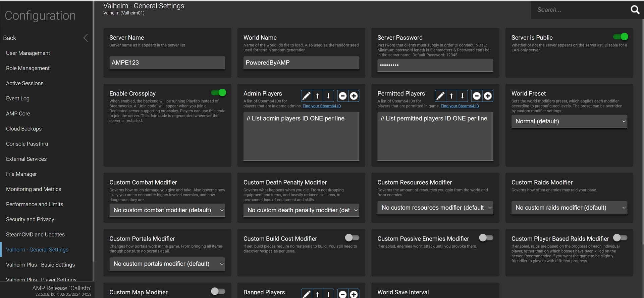Screen dimensions: 644x298
Task: Click Admin Players Find your Steam64 ID link
Action: [322, 106]
